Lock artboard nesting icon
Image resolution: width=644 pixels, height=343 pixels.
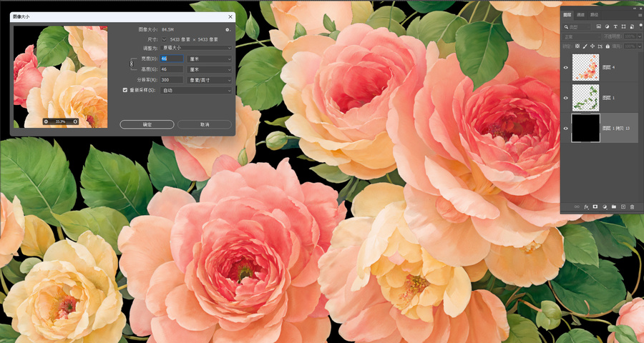coord(600,46)
